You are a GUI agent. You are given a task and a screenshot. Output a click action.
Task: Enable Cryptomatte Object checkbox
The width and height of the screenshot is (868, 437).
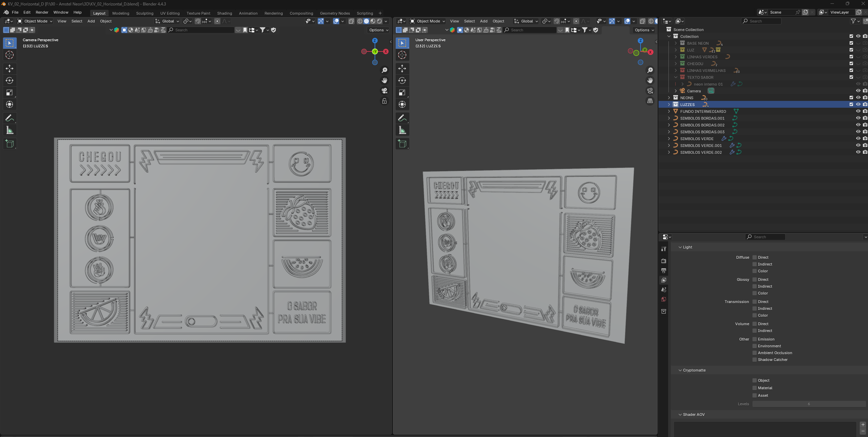click(x=755, y=380)
